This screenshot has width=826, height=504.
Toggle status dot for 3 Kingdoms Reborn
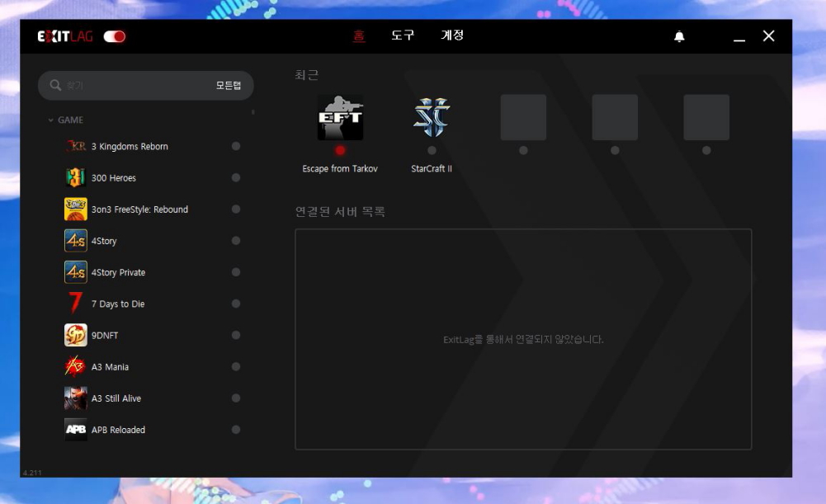tap(236, 146)
